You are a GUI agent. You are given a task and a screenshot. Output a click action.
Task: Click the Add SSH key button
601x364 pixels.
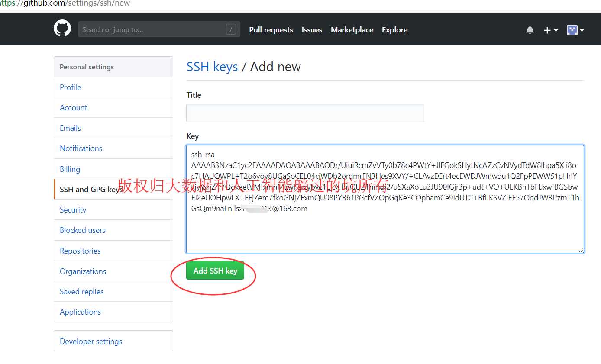(x=215, y=271)
